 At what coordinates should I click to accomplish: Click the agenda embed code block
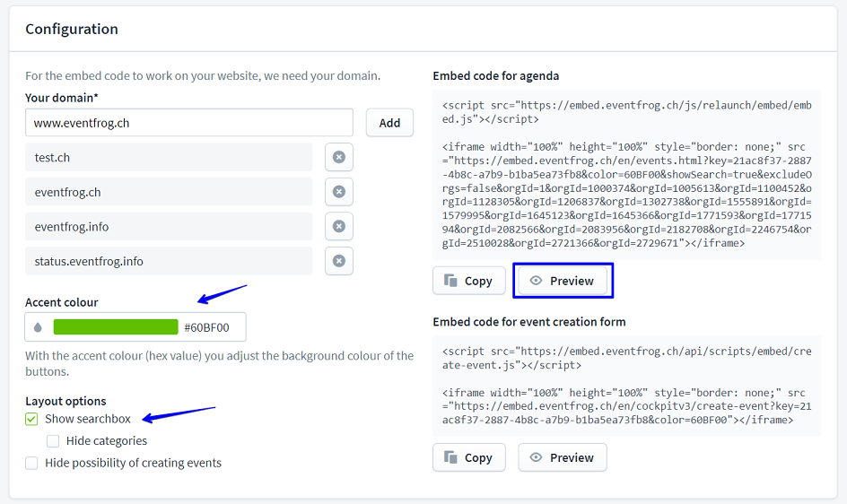coord(626,174)
